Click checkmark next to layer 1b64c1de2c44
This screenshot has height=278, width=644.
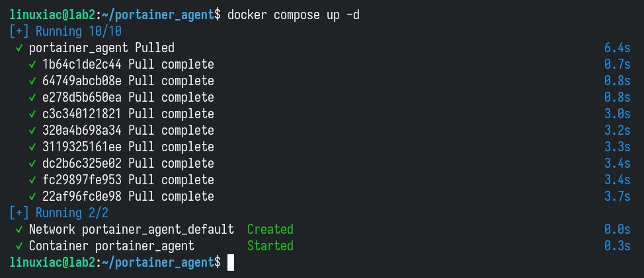[32, 65]
